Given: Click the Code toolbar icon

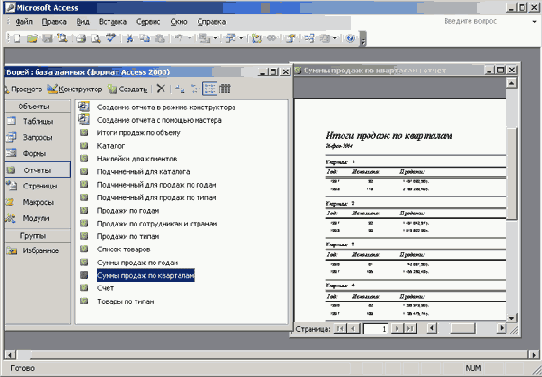Looking at the screenshot, I should (256, 39).
